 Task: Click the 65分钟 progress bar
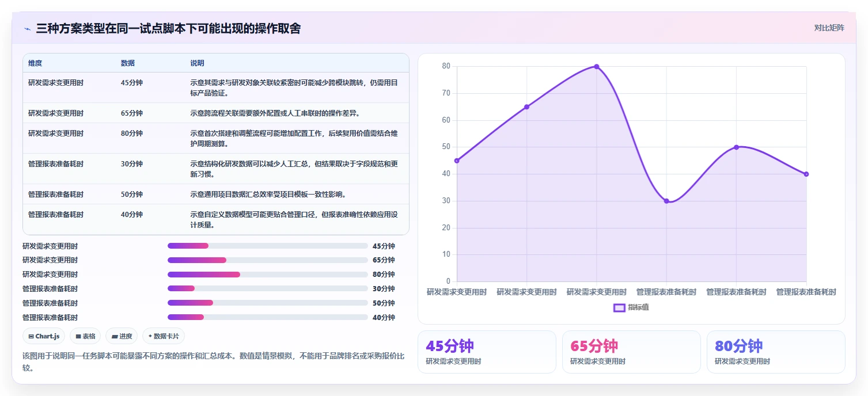267,260
